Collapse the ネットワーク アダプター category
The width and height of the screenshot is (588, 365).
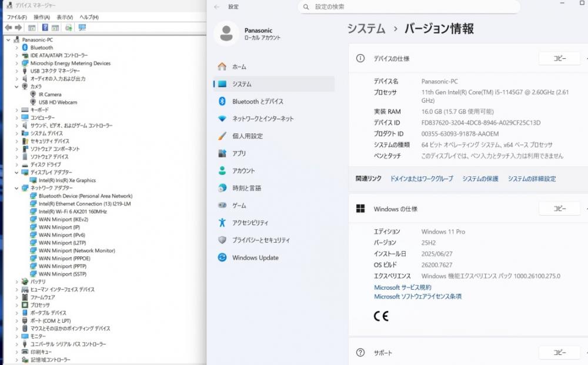coord(16,188)
